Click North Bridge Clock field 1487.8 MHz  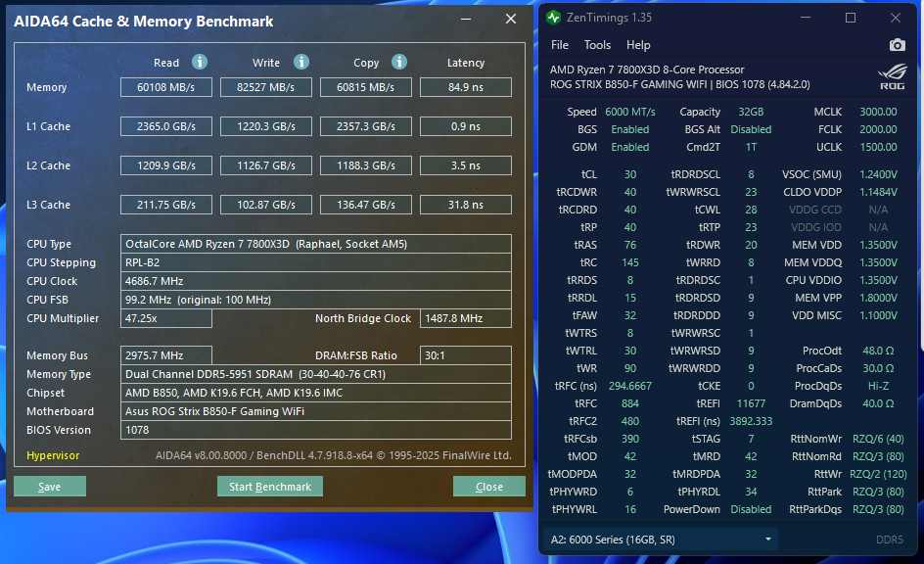466,318
